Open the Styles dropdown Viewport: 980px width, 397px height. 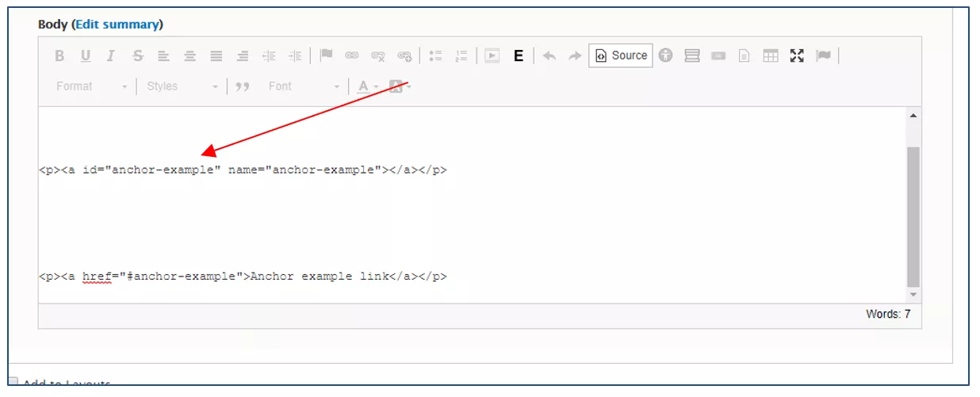point(182,86)
